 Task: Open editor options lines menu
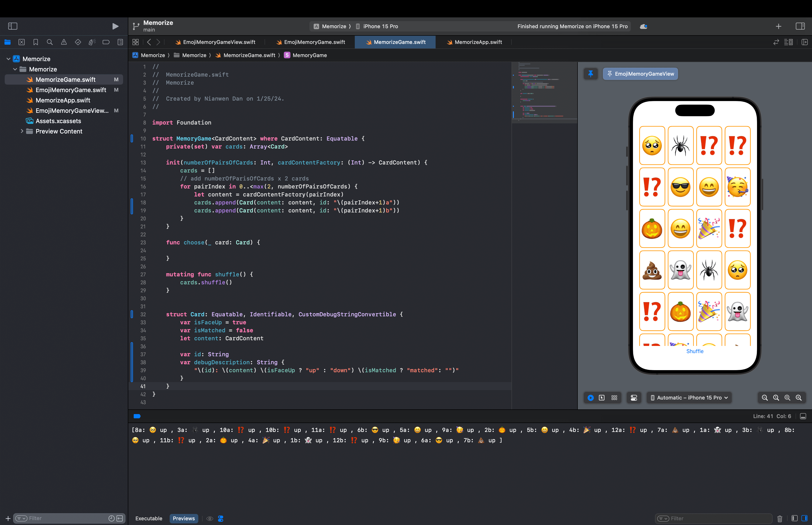coord(789,42)
